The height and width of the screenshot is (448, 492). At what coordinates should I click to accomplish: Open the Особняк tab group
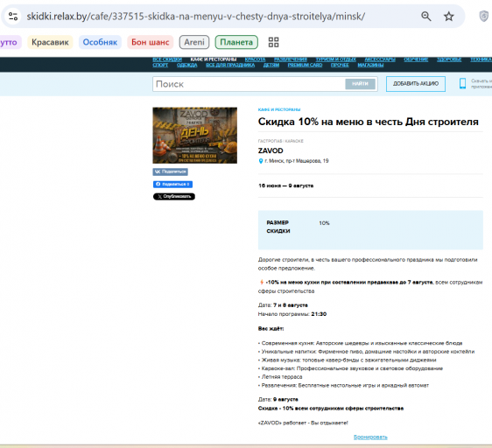click(x=100, y=42)
